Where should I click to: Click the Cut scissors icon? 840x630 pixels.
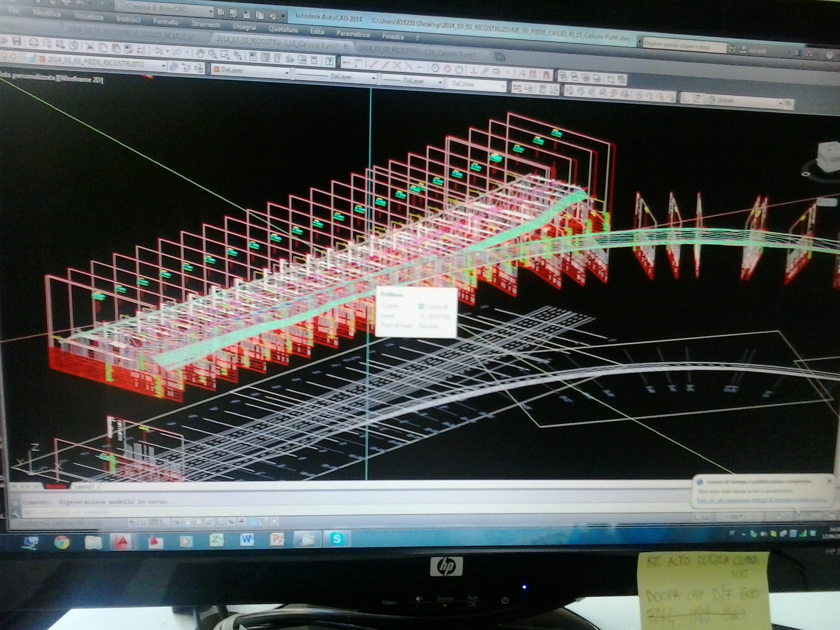pyautogui.click(x=90, y=46)
